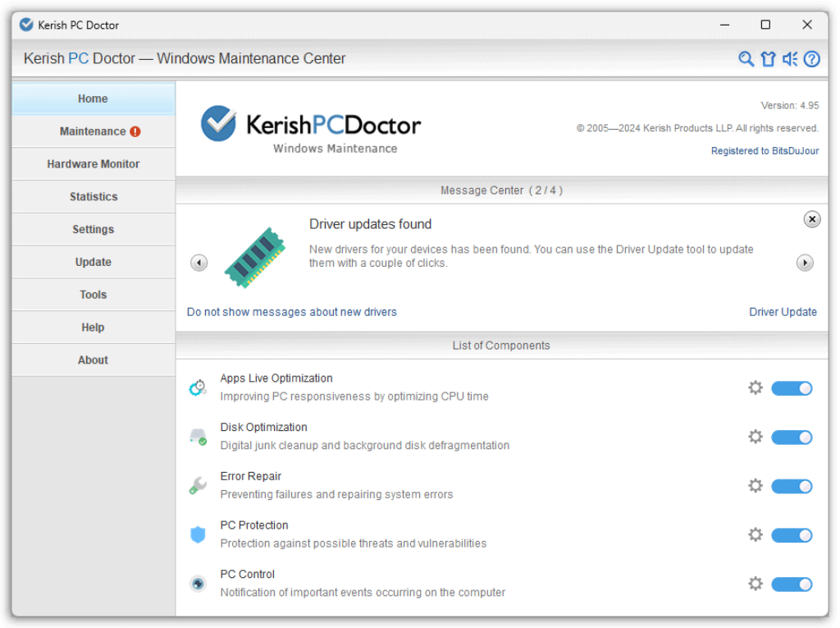This screenshot has height=628, width=840.
Task: Click the Error Repair wrench icon
Action: 198,485
